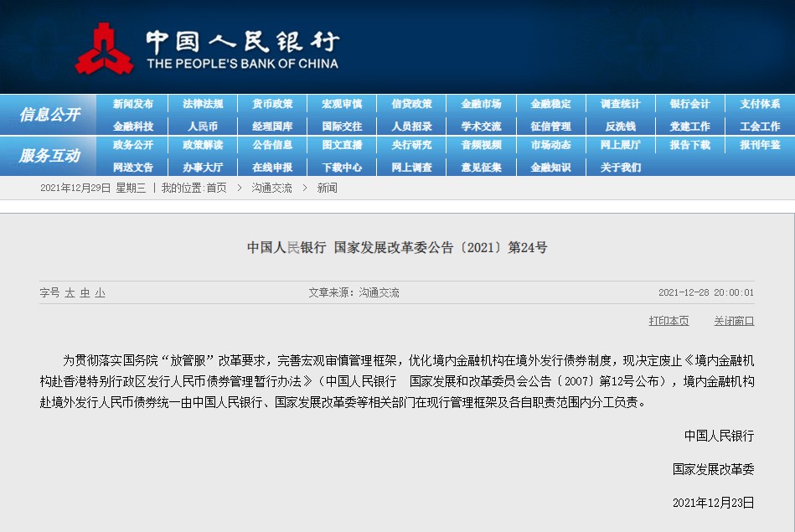Open 沟通交流 breadcrumb link

pyautogui.click(x=271, y=189)
